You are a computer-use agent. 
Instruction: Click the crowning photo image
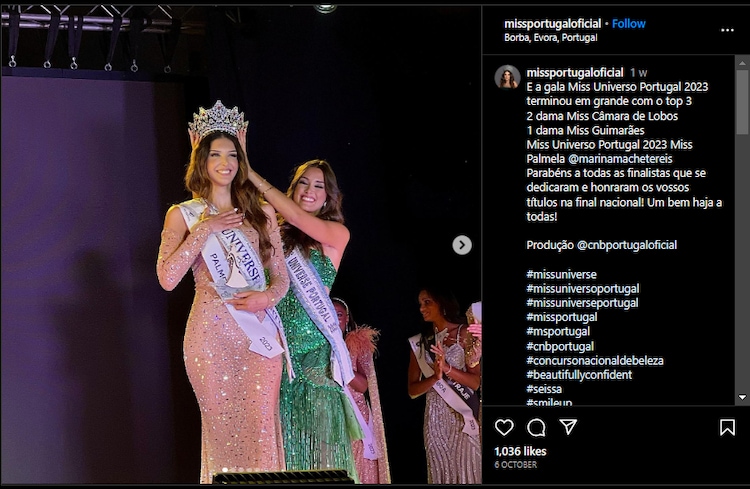241,245
